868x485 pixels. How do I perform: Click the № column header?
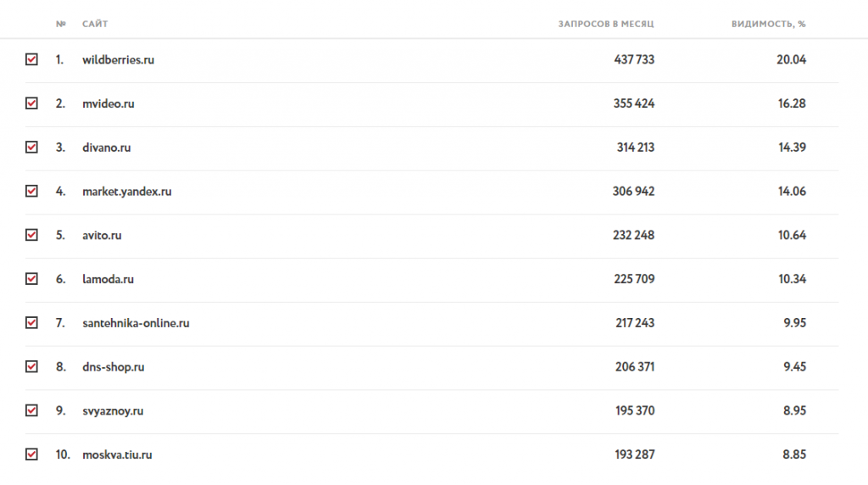point(61,24)
